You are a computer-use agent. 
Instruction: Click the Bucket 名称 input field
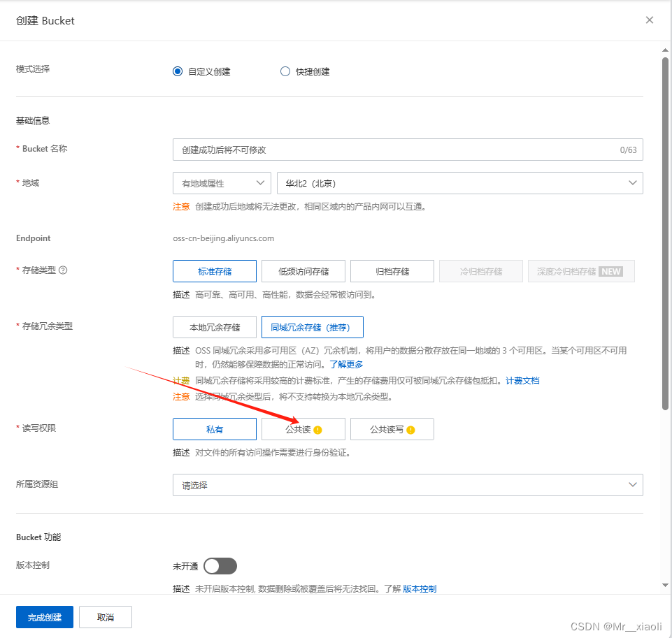click(407, 149)
